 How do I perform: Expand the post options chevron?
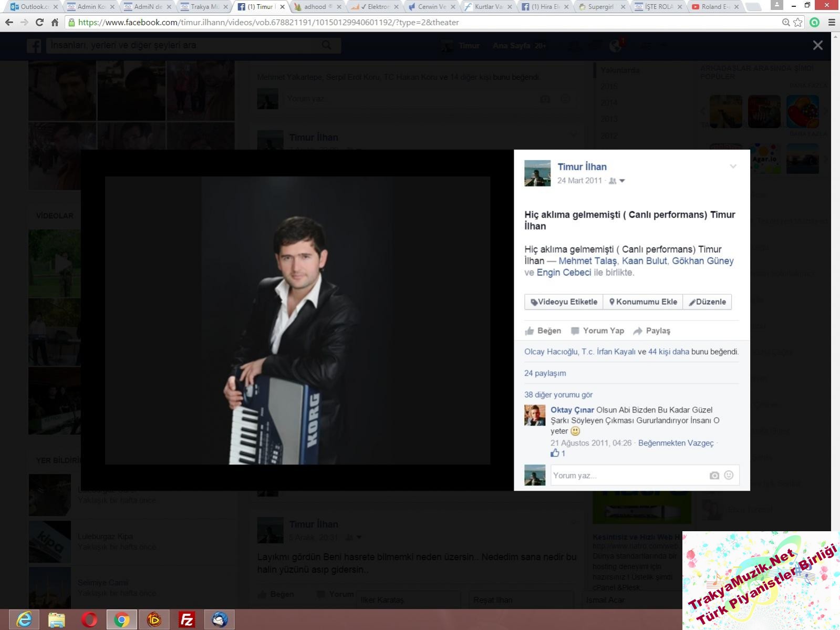click(x=733, y=167)
